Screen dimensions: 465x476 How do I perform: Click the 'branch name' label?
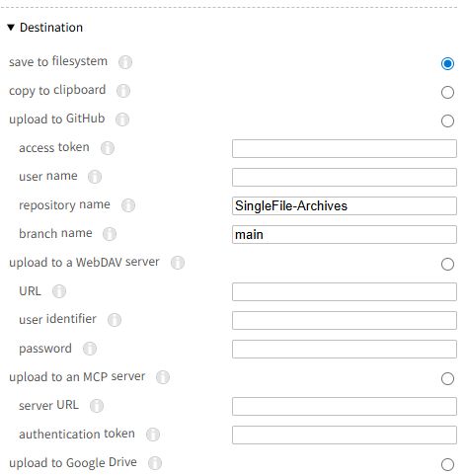click(55, 233)
